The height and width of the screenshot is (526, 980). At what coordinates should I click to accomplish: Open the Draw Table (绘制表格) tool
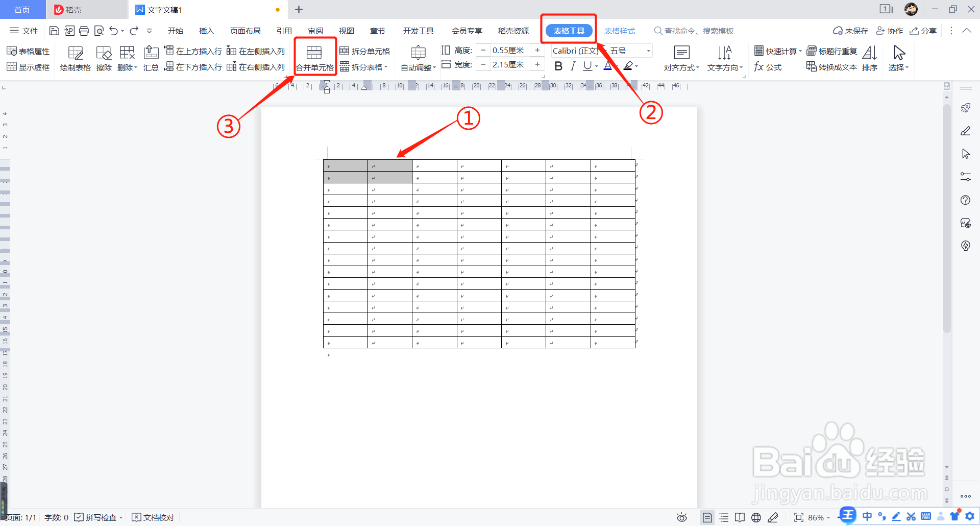[75, 58]
